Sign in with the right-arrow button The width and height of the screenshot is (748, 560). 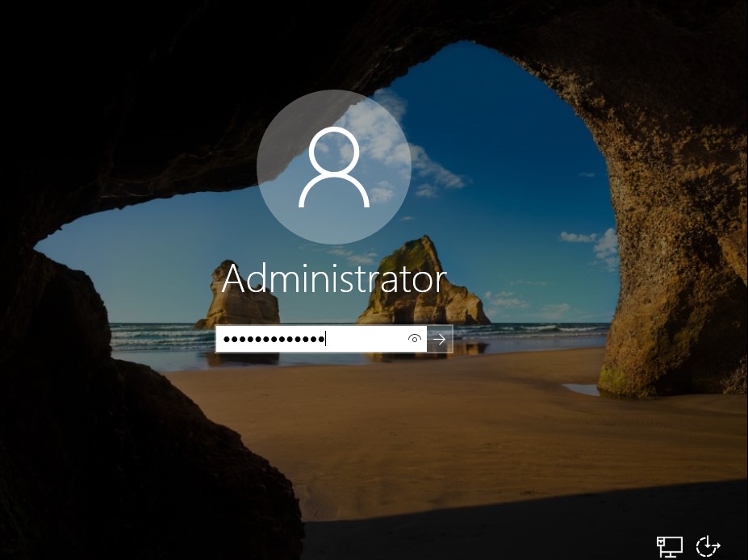(440, 340)
